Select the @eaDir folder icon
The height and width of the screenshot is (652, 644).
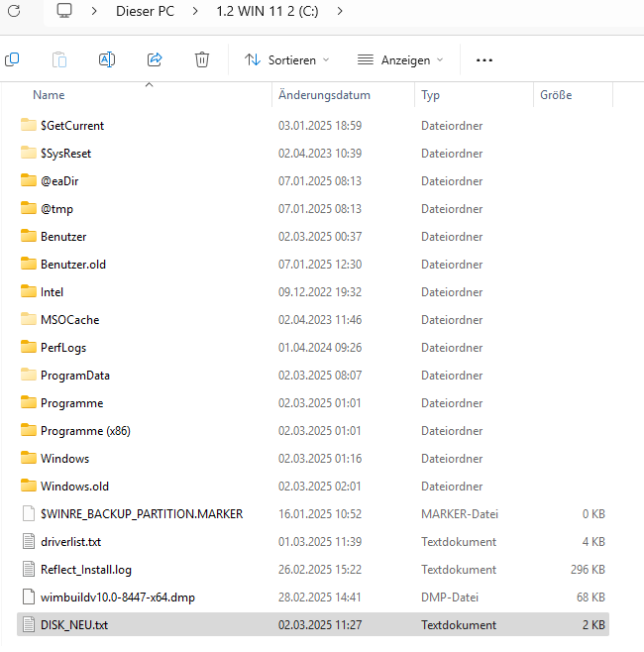pyautogui.click(x=29, y=180)
